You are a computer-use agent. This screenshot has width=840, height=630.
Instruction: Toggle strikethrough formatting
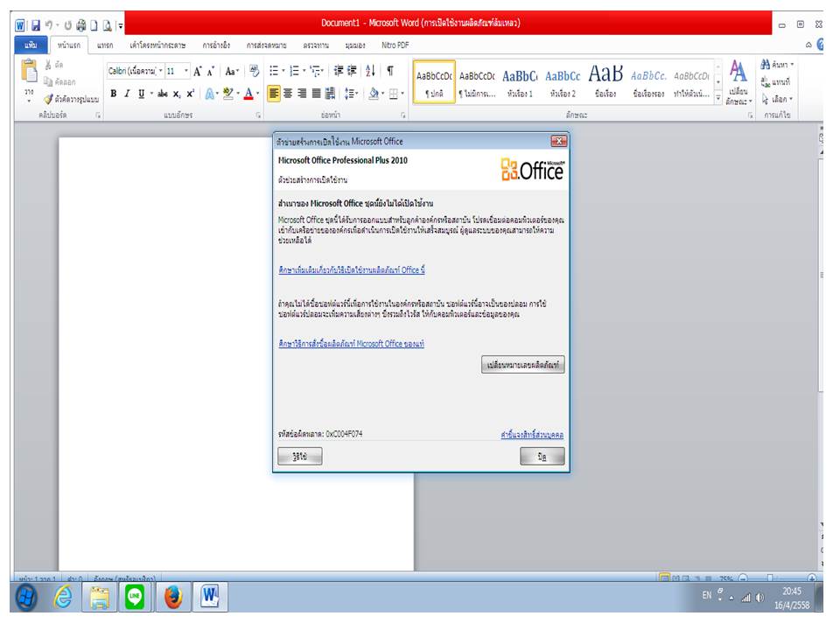pos(163,94)
